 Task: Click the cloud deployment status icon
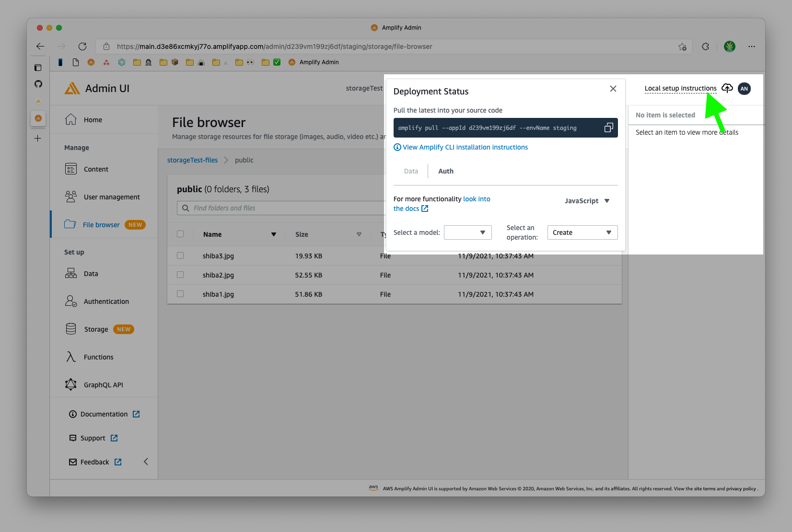pos(727,88)
